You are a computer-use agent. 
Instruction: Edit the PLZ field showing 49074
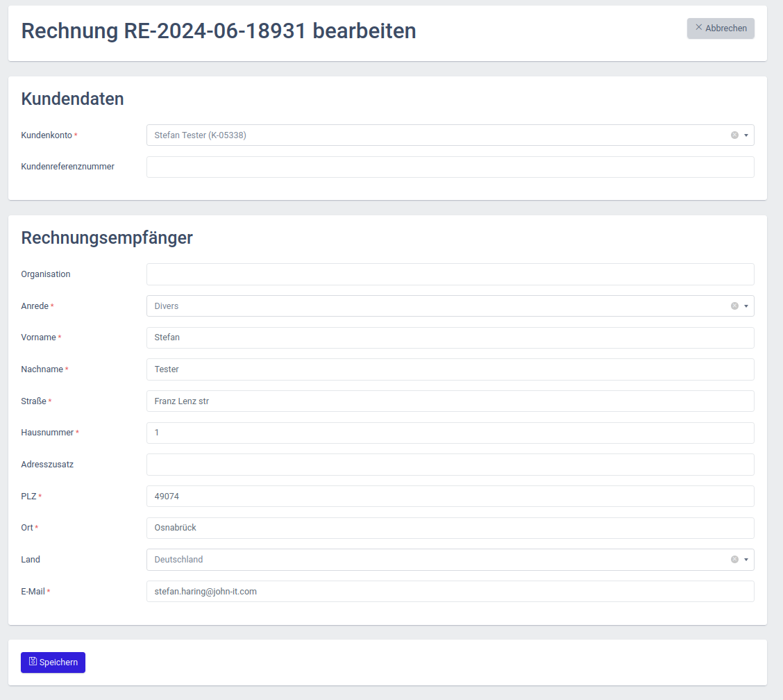pos(450,496)
